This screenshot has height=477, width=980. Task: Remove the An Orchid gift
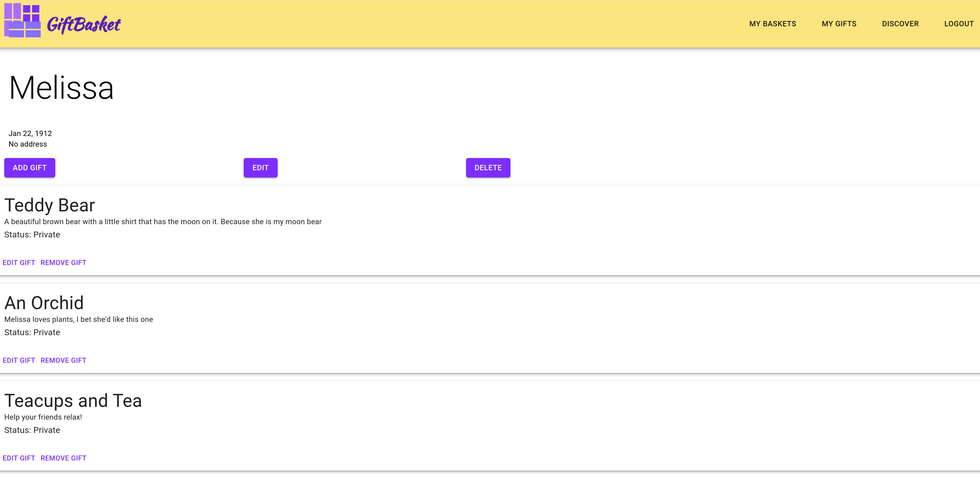(63, 361)
